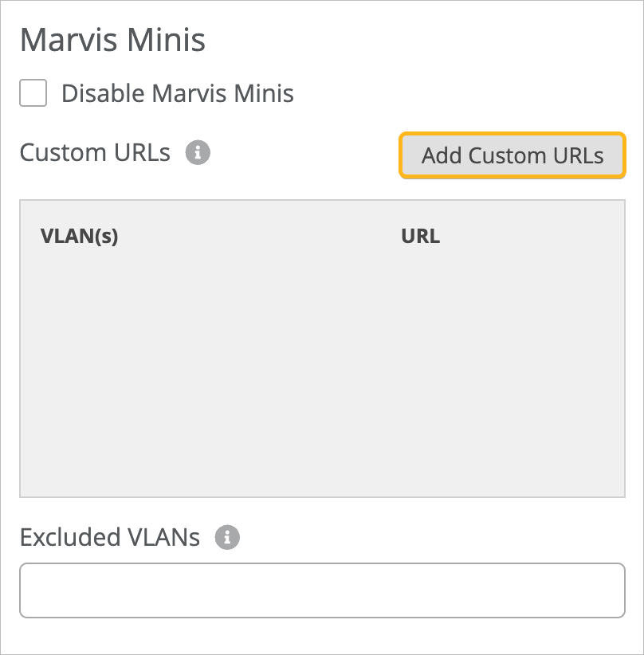Click the info icon beside Excluded VLANs
The height and width of the screenshot is (655, 644).
227,538
